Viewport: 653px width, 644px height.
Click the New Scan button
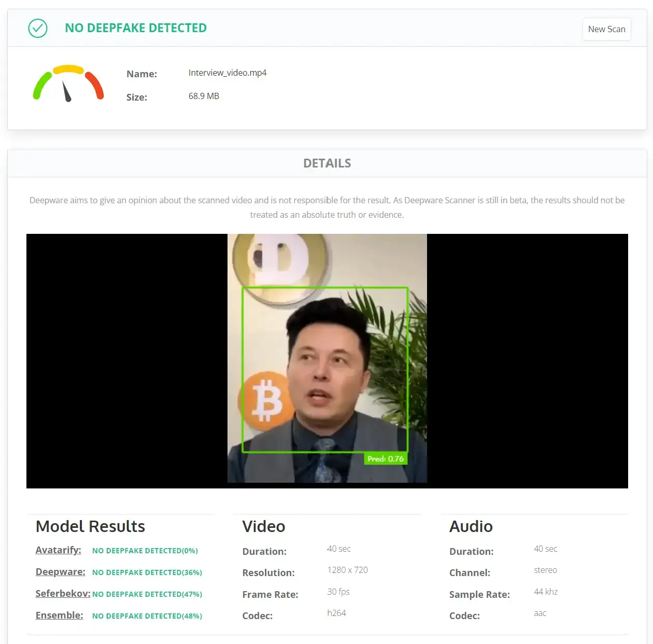pos(606,29)
